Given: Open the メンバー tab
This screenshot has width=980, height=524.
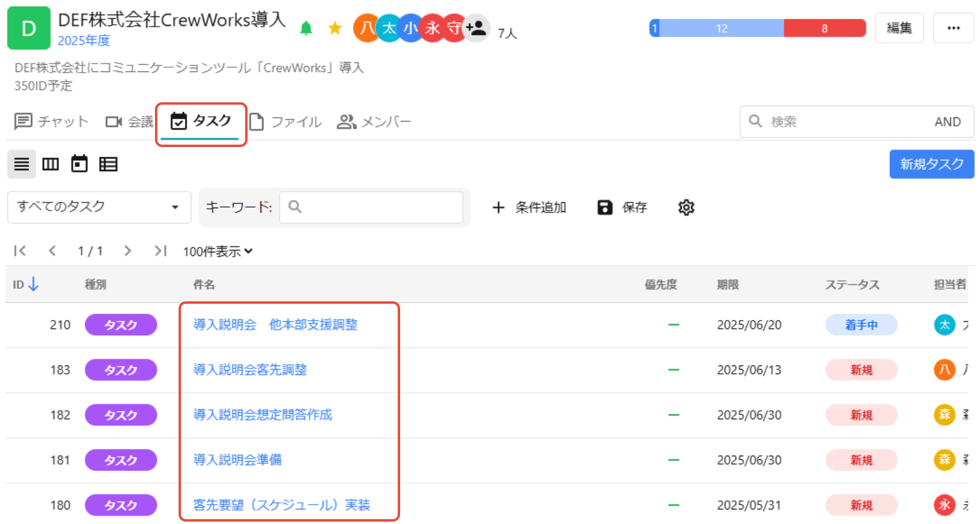Looking at the screenshot, I should tap(374, 122).
